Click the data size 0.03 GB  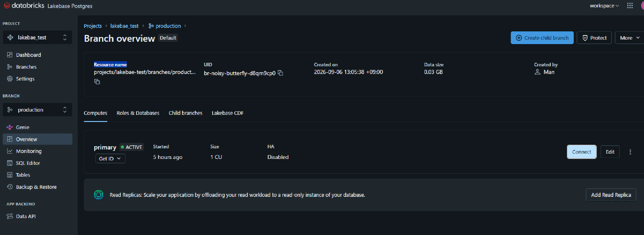[x=433, y=72]
